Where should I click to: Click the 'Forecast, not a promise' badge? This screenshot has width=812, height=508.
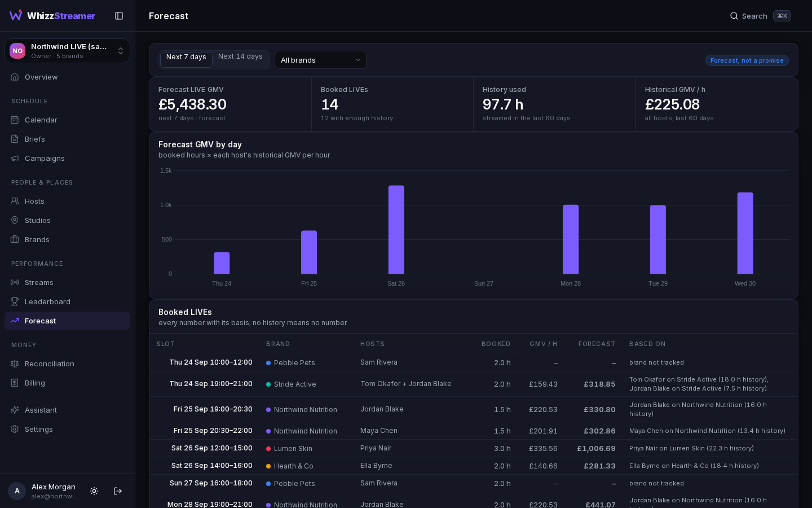(x=747, y=60)
